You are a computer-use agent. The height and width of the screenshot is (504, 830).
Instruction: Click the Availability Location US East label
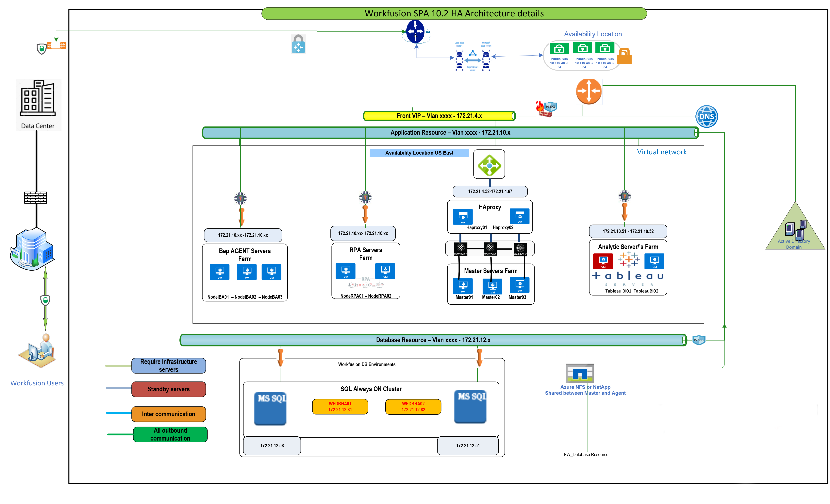point(419,153)
